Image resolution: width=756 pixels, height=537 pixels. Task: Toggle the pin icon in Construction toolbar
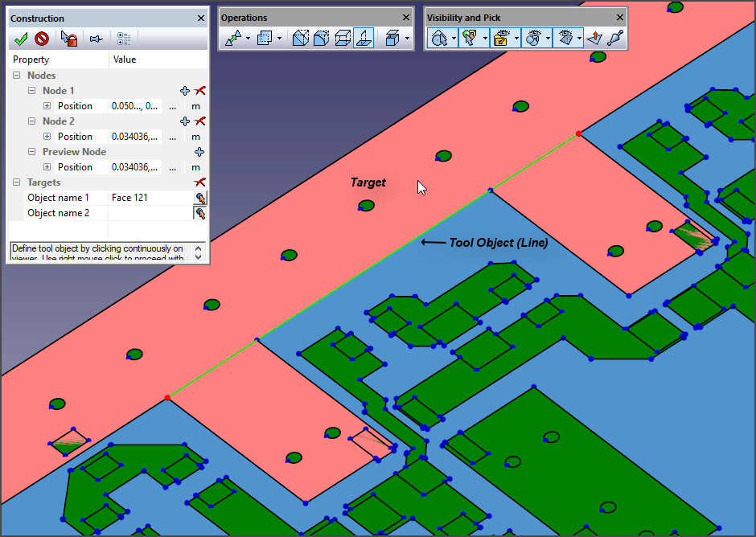96,39
